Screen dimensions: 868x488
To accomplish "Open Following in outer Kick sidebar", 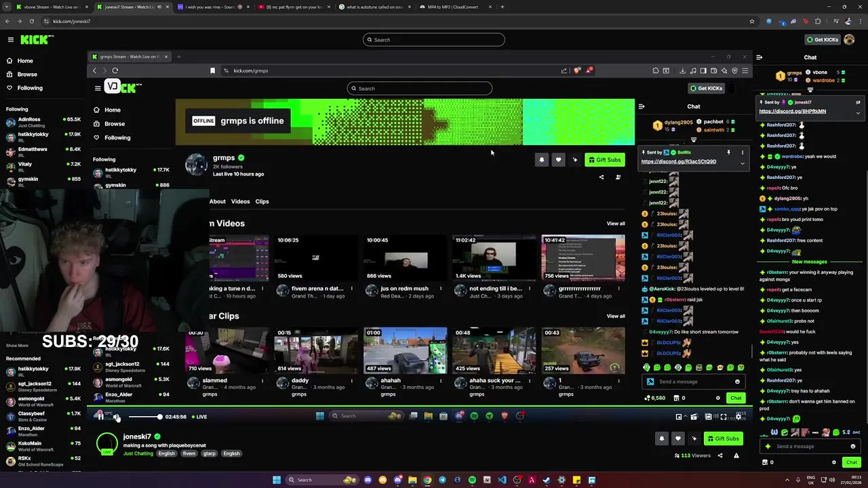I will [30, 88].
